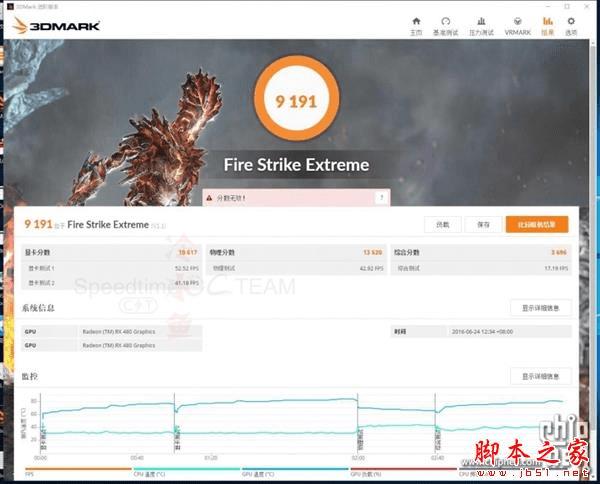Open the orange Results tab
Viewport: 600px width, 484px height.
[x=548, y=26]
